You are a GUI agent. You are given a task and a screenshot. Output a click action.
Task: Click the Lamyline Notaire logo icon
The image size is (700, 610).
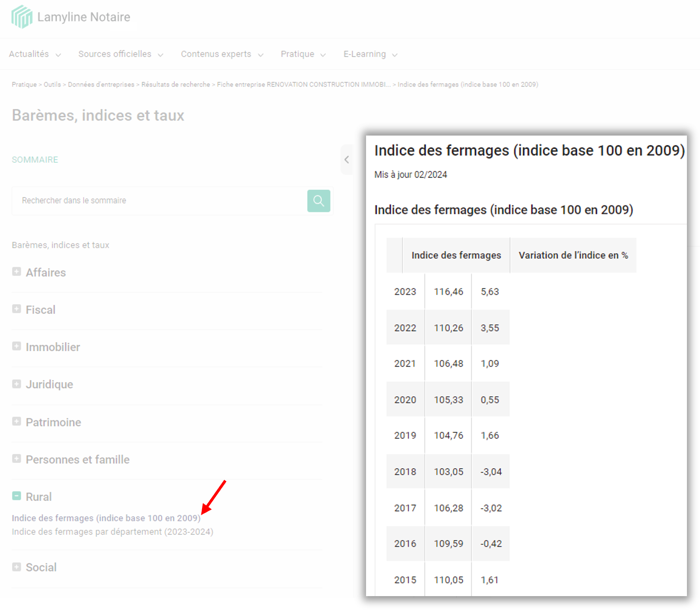pos(22,17)
